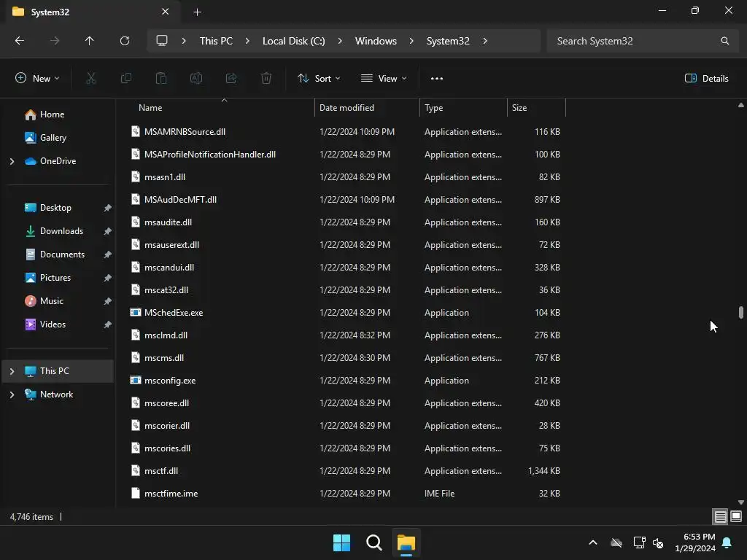Open the View dropdown
This screenshot has width=747, height=560.
(384, 79)
